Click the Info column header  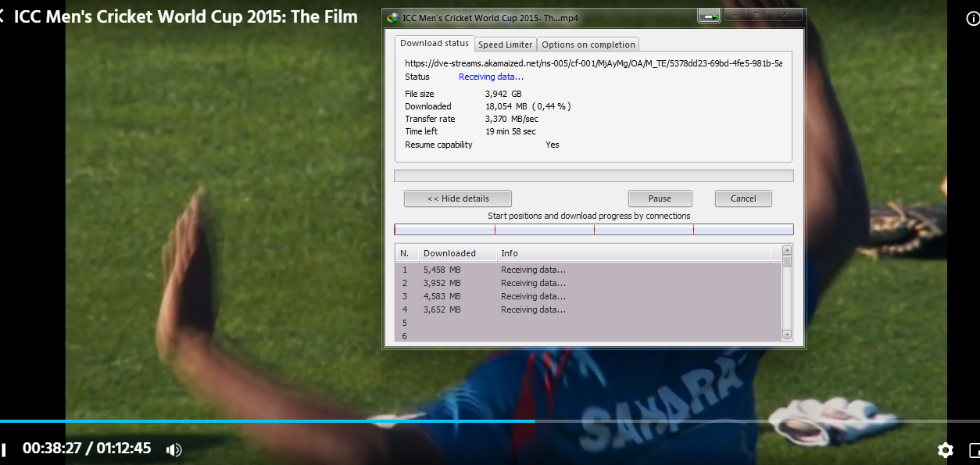point(634,253)
